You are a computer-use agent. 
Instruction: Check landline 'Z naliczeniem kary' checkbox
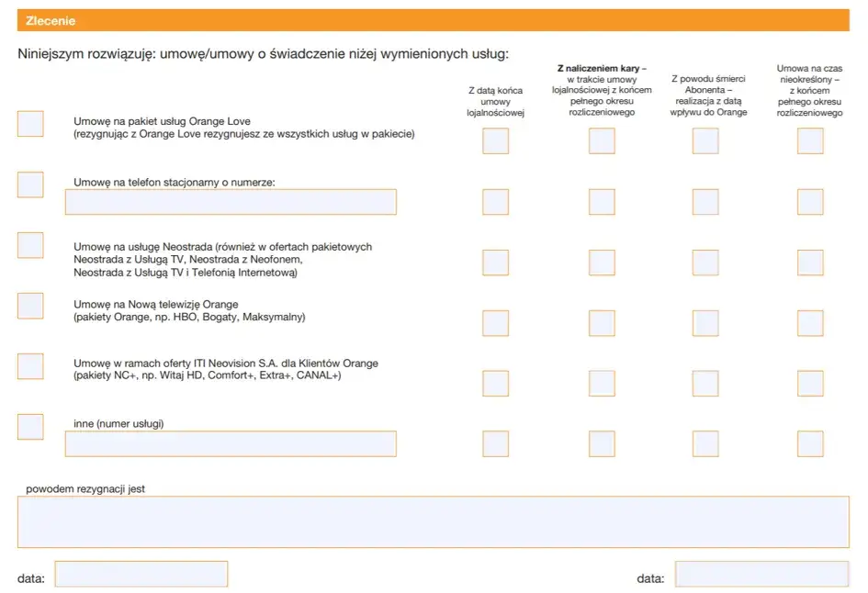pyautogui.click(x=602, y=202)
